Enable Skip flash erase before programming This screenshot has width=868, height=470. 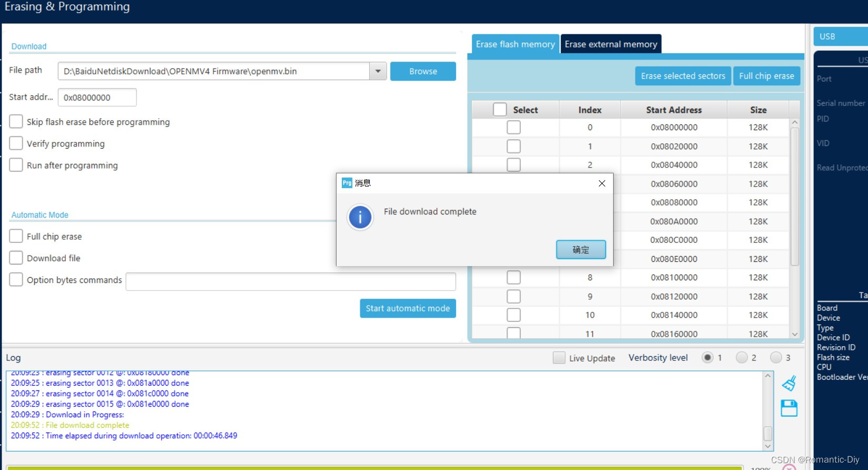[16, 122]
